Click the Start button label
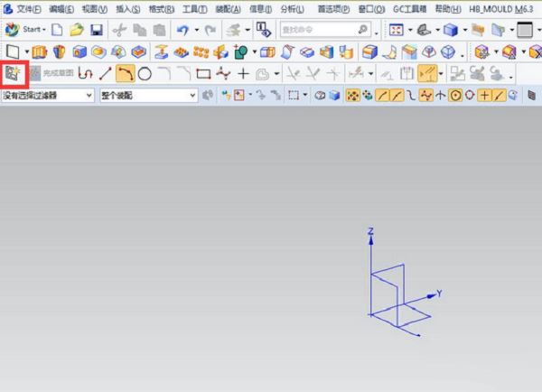This screenshot has width=542, height=392. (32, 30)
